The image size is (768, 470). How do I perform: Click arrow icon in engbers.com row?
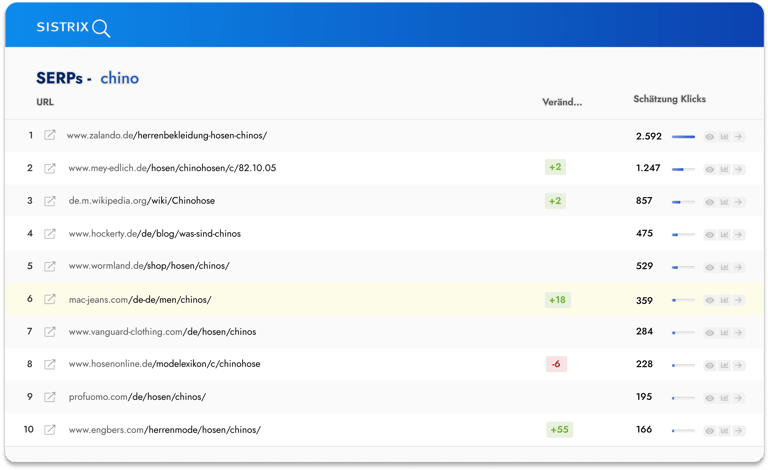pyautogui.click(x=739, y=431)
